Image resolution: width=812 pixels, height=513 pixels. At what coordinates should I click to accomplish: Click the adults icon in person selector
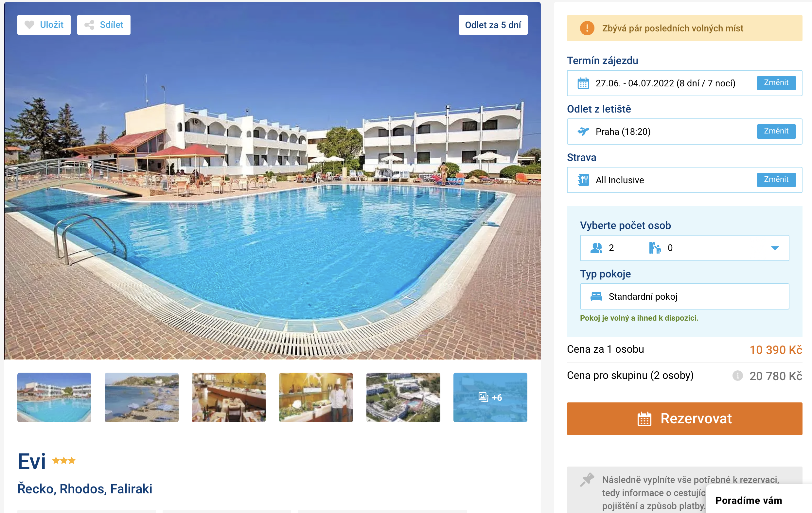(596, 248)
